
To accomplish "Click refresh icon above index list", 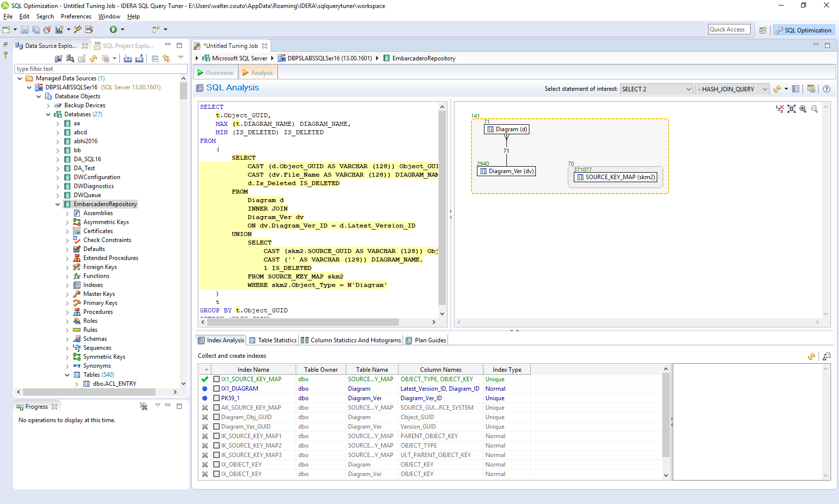I will coord(812,356).
